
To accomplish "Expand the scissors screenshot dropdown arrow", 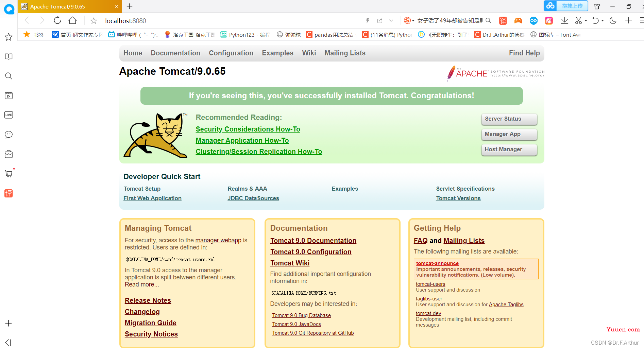I will tap(586, 21).
